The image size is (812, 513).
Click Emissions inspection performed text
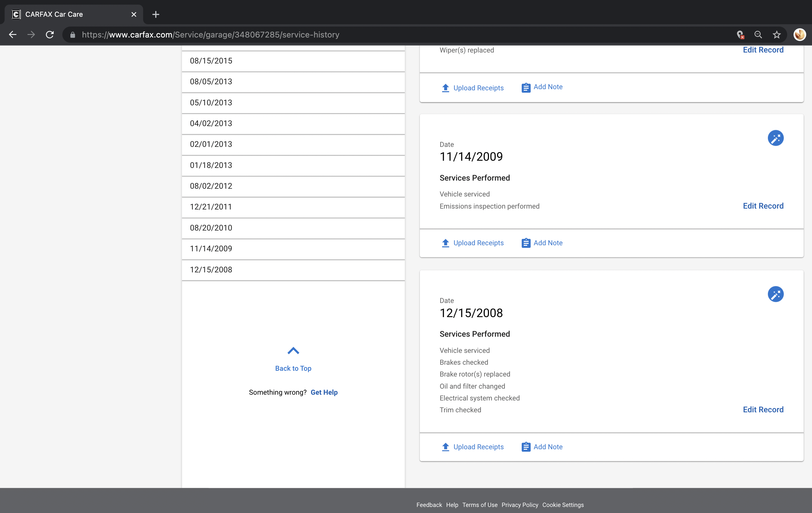click(x=489, y=206)
